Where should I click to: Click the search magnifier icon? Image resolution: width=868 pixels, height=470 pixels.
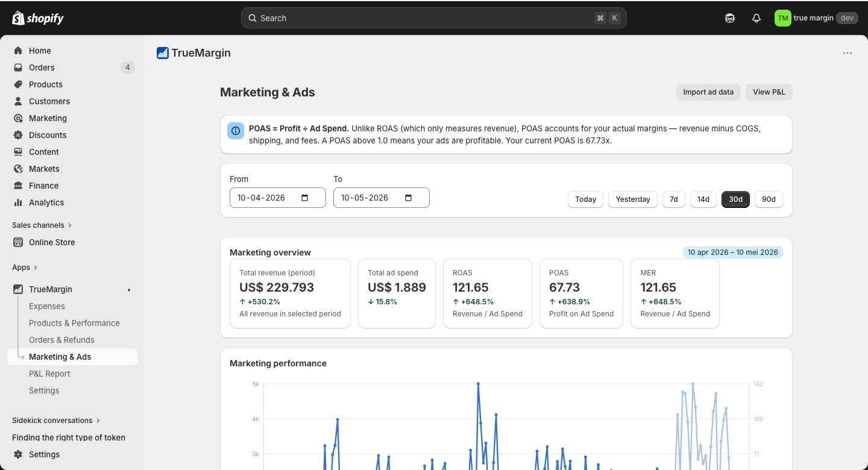[x=251, y=18]
